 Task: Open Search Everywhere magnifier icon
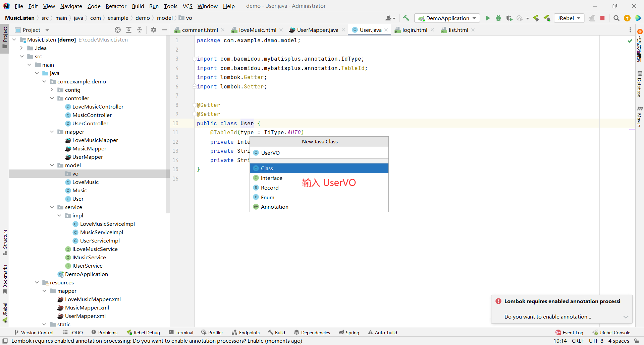pyautogui.click(x=616, y=18)
